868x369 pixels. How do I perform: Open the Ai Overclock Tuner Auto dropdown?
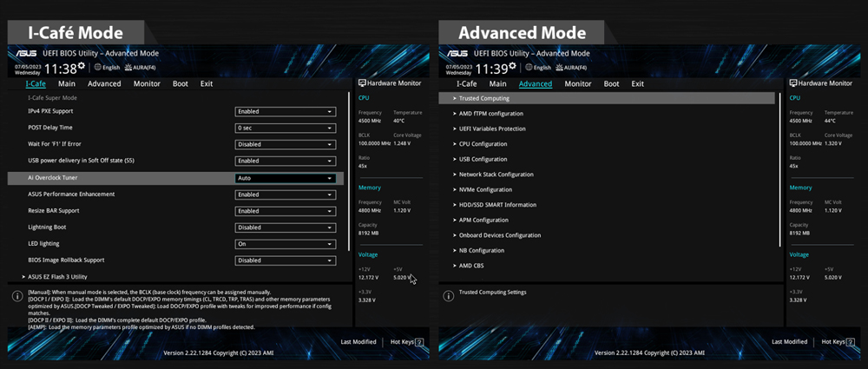coord(285,178)
